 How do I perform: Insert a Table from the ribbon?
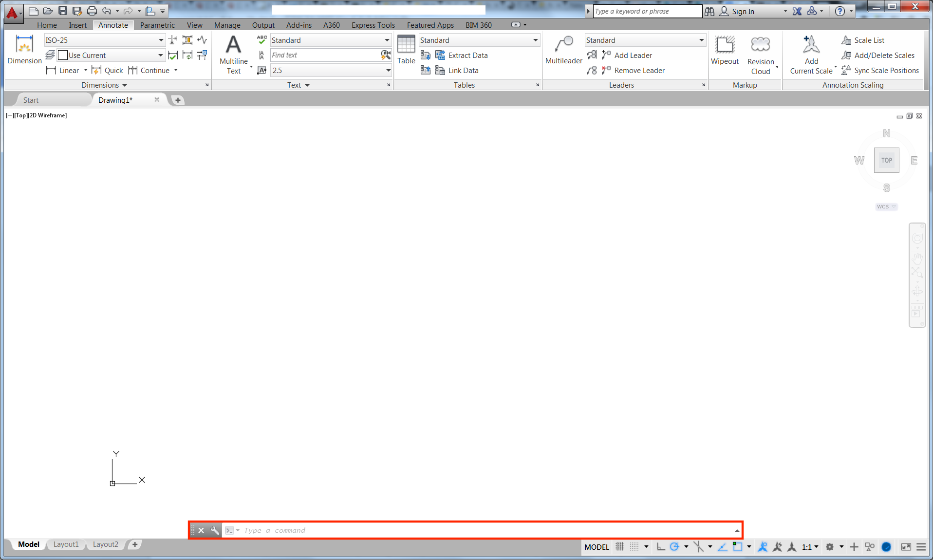click(x=406, y=50)
